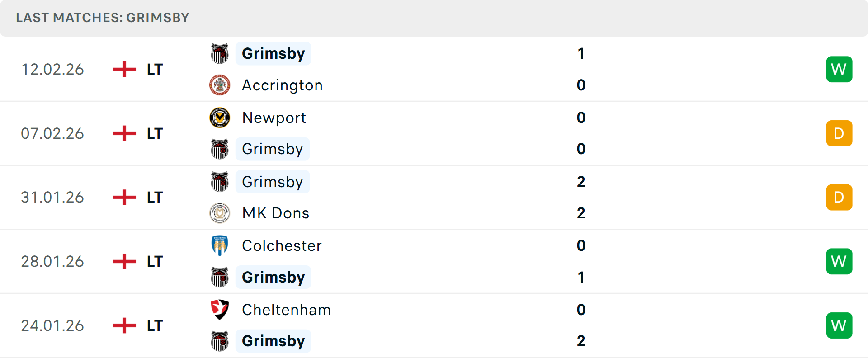Select the Colchester club logo

click(x=220, y=245)
